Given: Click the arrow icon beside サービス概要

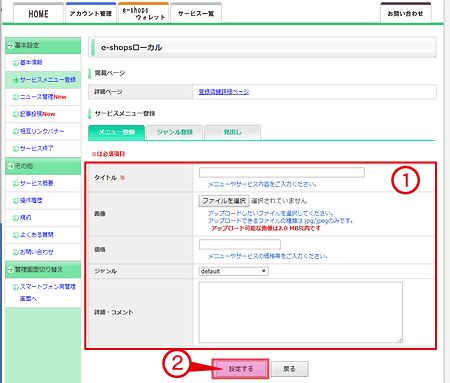Looking at the screenshot, I should click(15, 183).
